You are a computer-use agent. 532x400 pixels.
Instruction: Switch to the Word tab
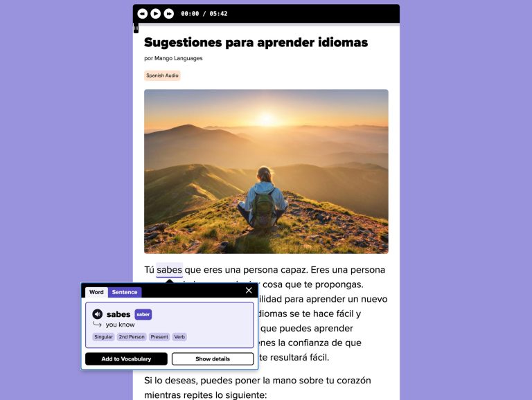96,292
